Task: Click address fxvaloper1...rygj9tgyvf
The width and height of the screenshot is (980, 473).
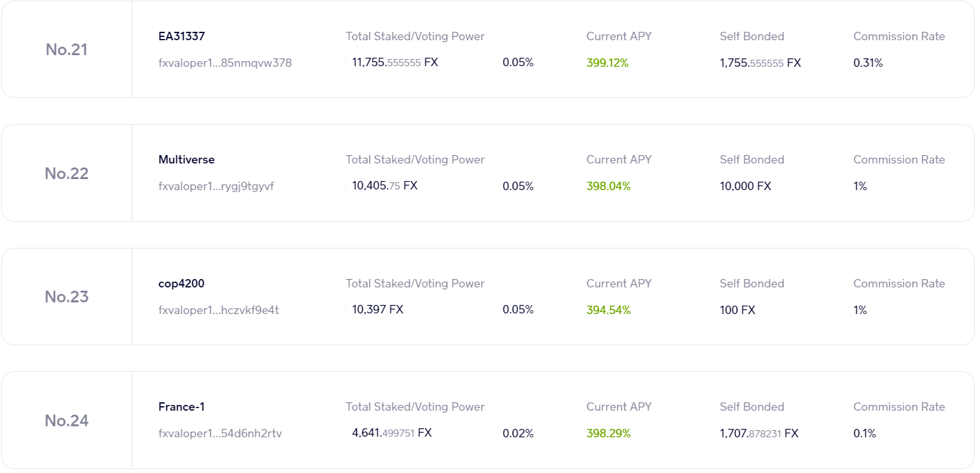Action: point(216,186)
